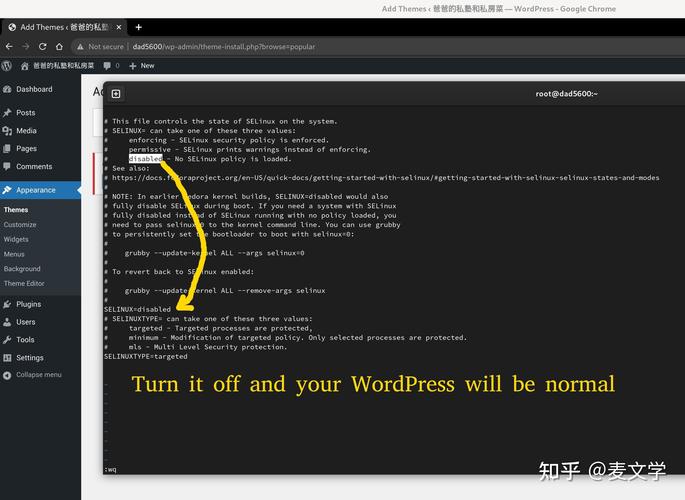Open Pages in the sidebar

(x=27, y=148)
